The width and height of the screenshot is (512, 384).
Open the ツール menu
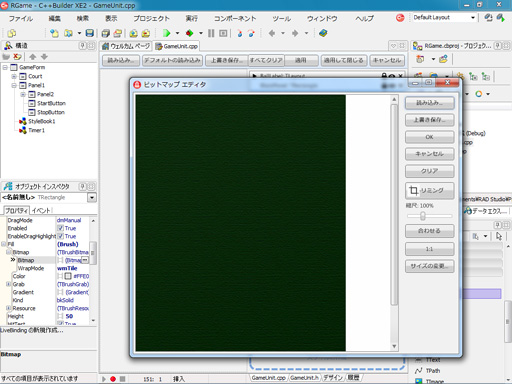(282, 18)
